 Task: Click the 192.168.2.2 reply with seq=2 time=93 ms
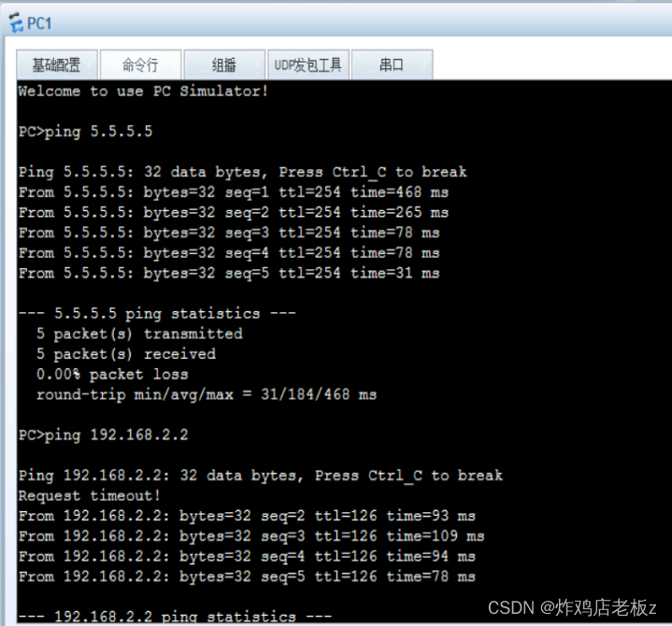coord(248,516)
